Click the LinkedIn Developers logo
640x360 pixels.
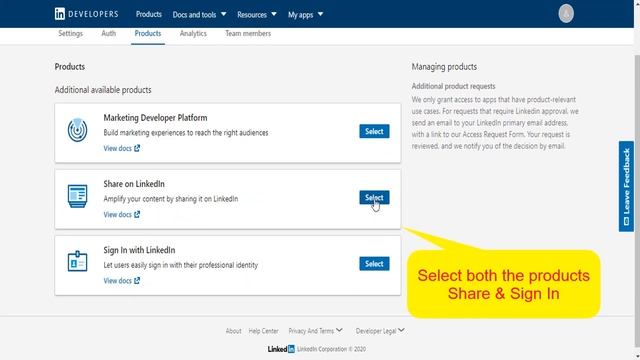(x=86, y=14)
